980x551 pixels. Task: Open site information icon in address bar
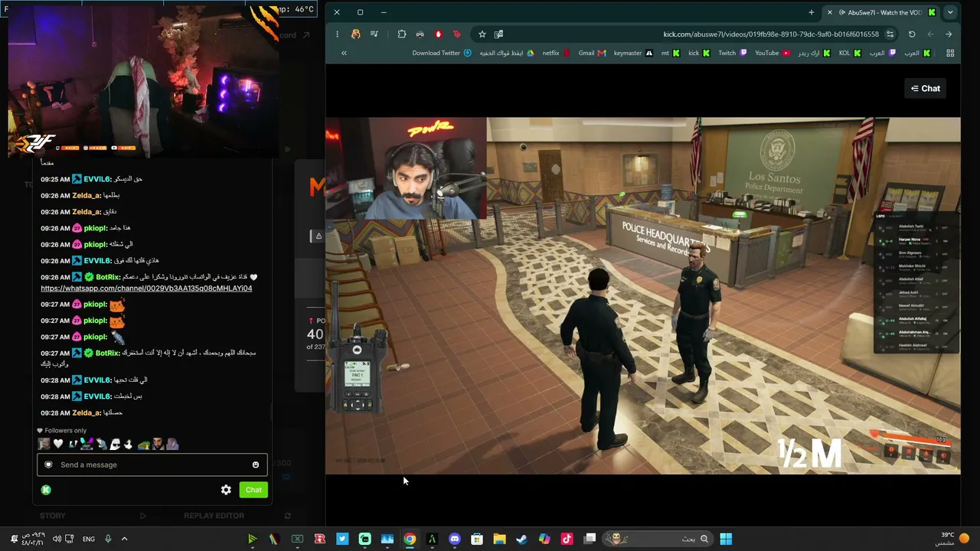point(890,34)
